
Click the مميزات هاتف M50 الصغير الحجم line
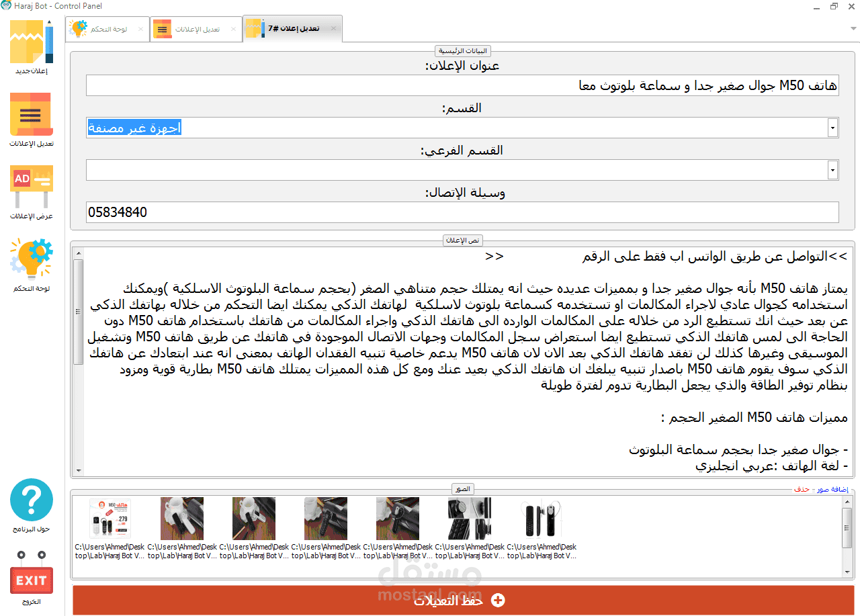click(754, 418)
